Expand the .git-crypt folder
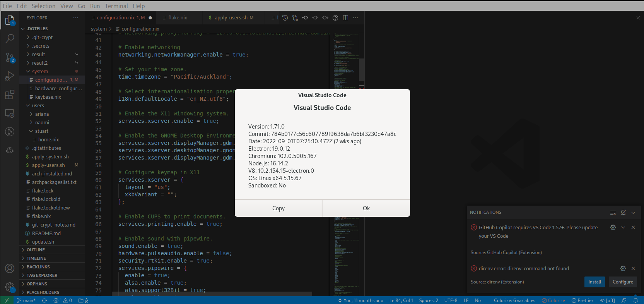The image size is (644, 304). click(x=52, y=37)
